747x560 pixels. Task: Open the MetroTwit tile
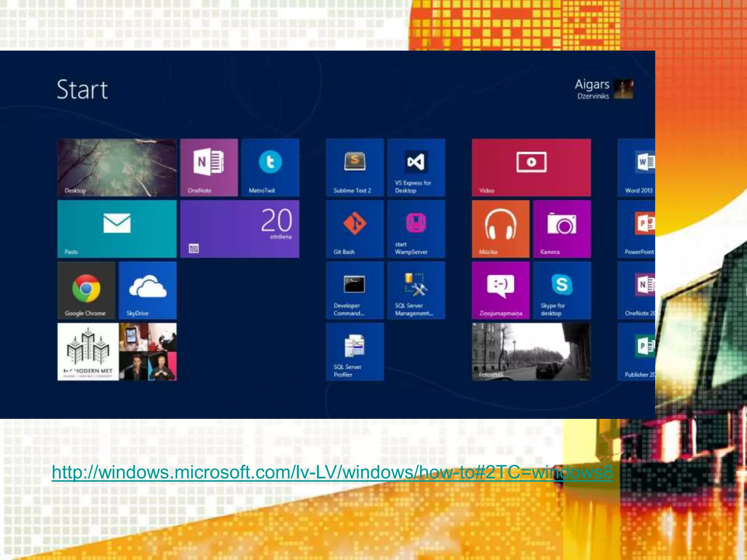coord(270,167)
